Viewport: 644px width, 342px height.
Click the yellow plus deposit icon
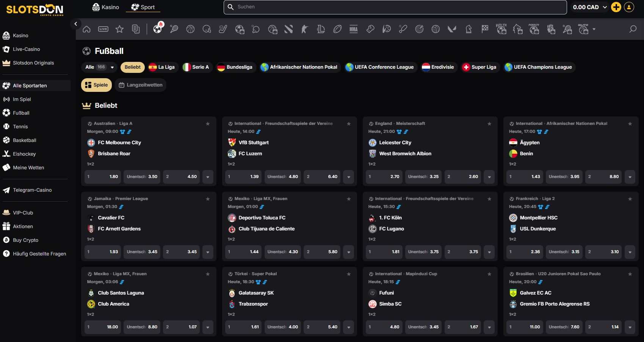(616, 7)
